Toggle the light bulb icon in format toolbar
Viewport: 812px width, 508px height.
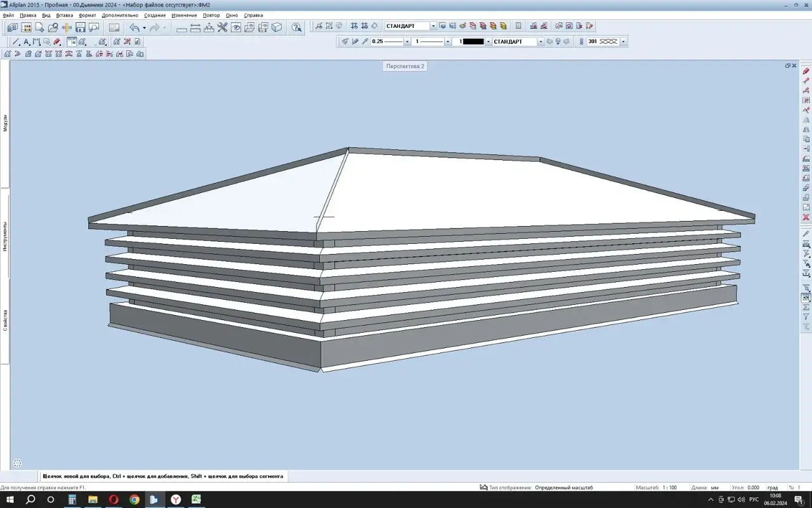[x=558, y=41]
